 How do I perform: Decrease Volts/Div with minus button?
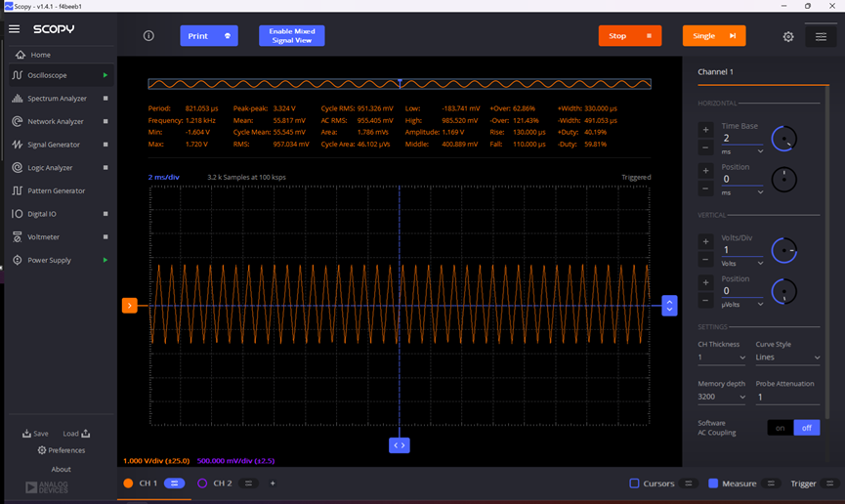coord(705,260)
